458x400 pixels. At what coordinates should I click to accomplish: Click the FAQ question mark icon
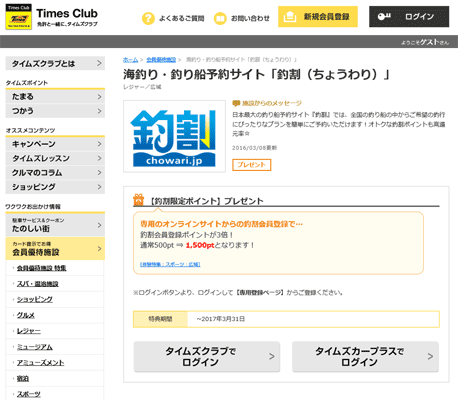pos(148,18)
